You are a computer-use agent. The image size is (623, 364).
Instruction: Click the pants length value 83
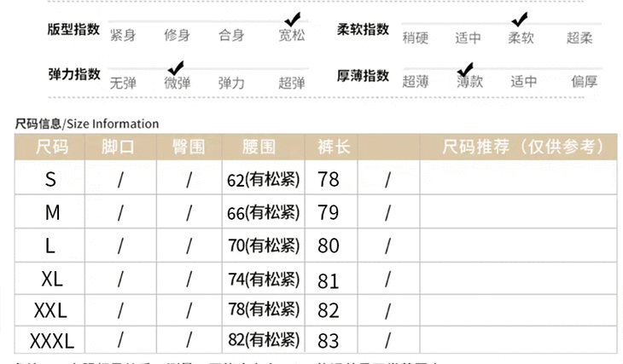(x=328, y=342)
